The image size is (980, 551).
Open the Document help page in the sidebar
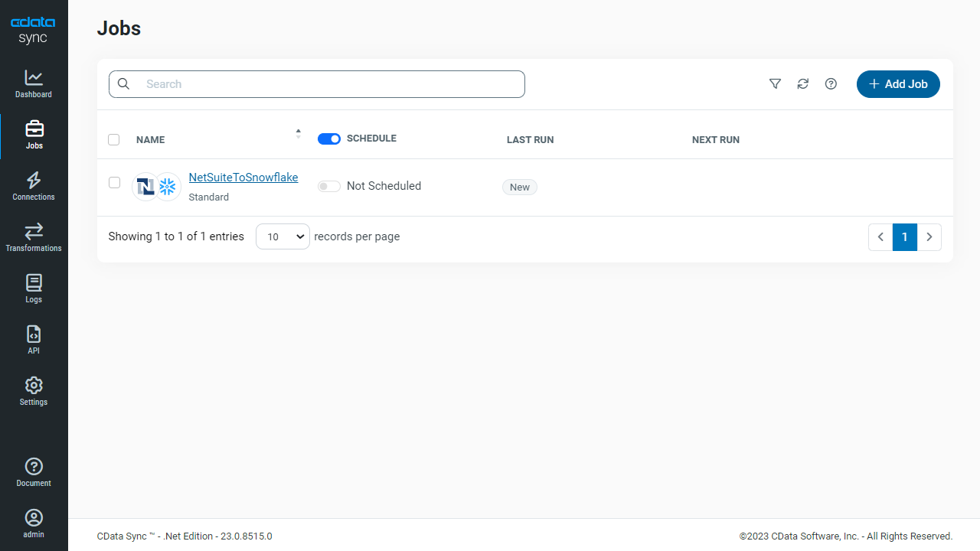click(x=34, y=472)
